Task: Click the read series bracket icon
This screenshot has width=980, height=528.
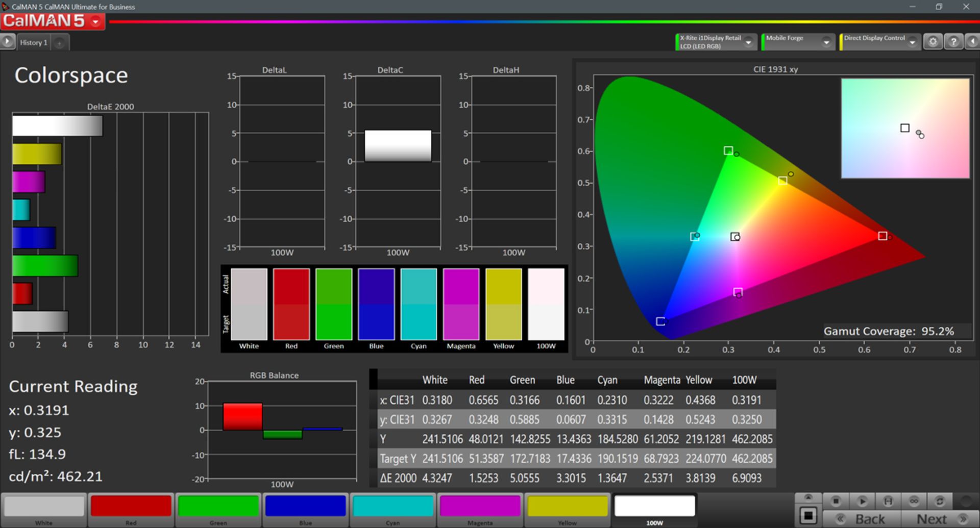Action: pyautogui.click(x=888, y=501)
